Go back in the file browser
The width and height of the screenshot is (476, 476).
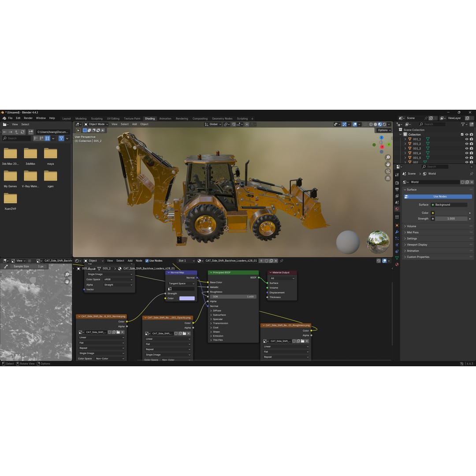point(5,132)
